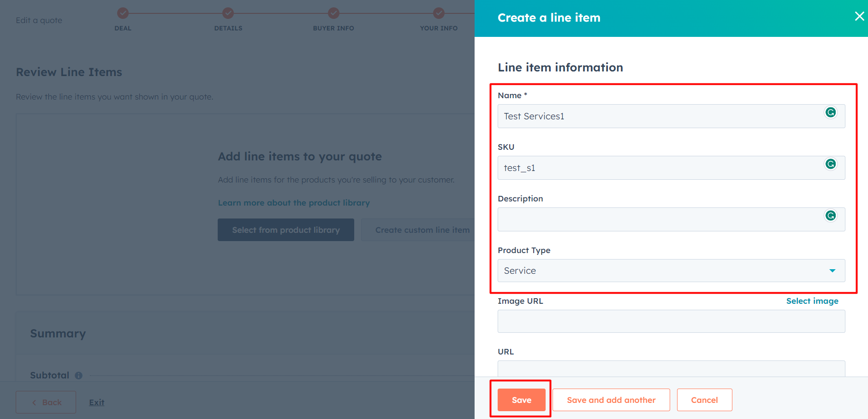Image resolution: width=868 pixels, height=419 pixels.
Task: Click Grammarly icon in SKU field
Action: click(x=831, y=164)
